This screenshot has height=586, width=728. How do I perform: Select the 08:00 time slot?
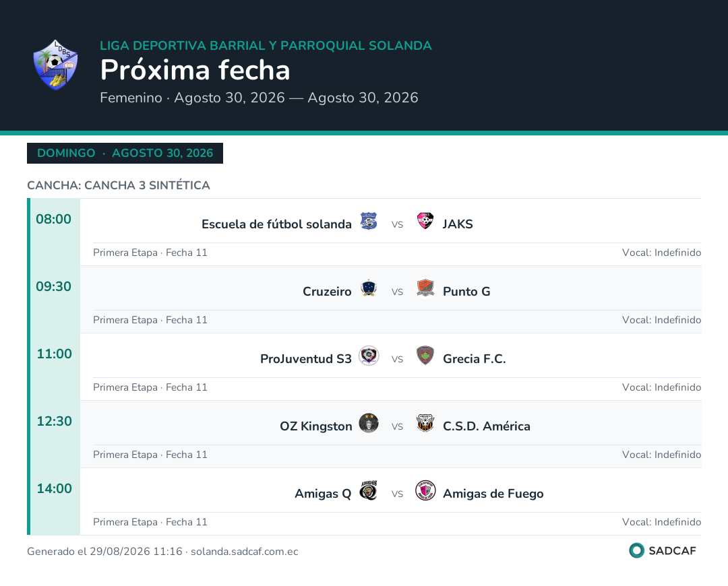pos(54,219)
